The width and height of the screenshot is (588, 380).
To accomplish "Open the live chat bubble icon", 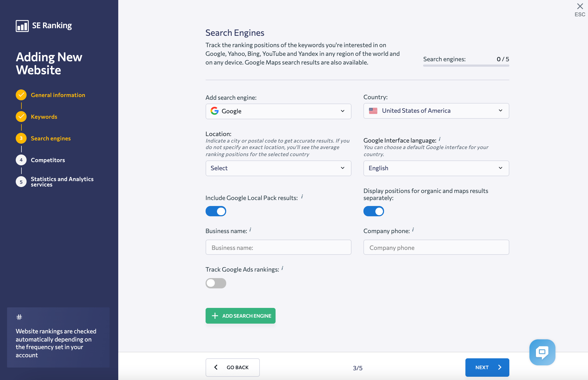I will tap(542, 352).
